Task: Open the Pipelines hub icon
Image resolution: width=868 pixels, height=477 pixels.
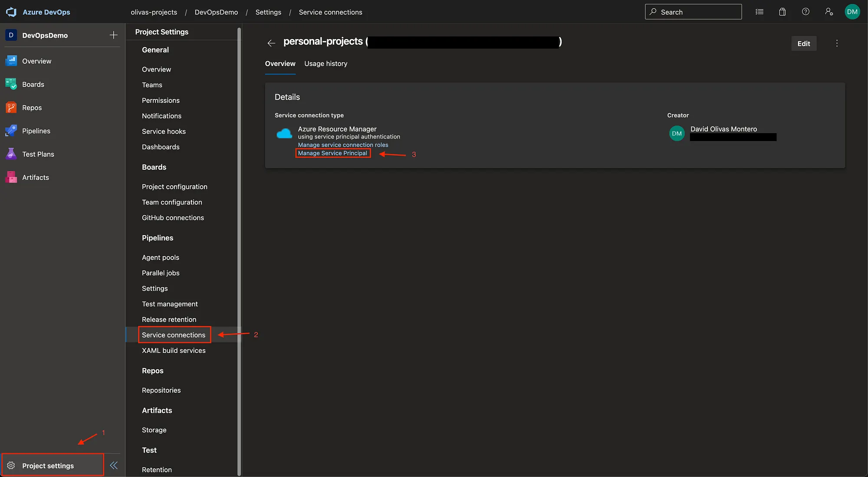Action: [x=11, y=131]
